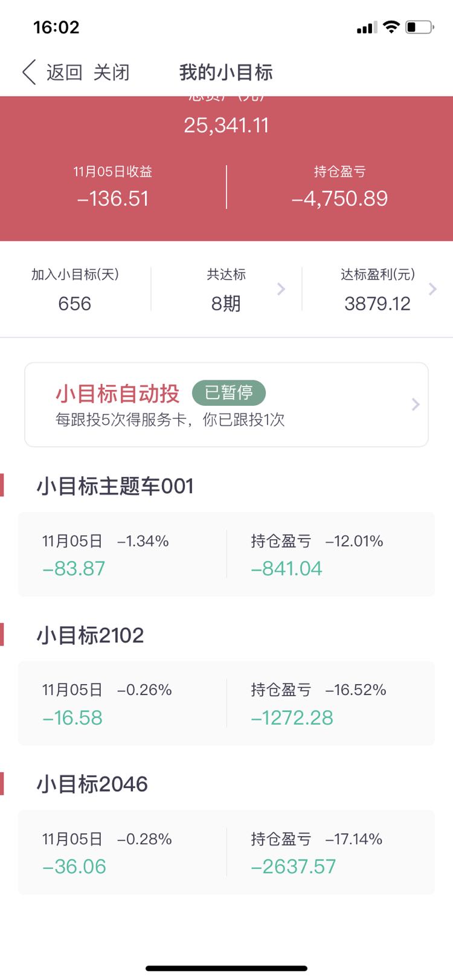Open 小目标2046 heading
The width and height of the screenshot is (453, 980).
click(92, 784)
